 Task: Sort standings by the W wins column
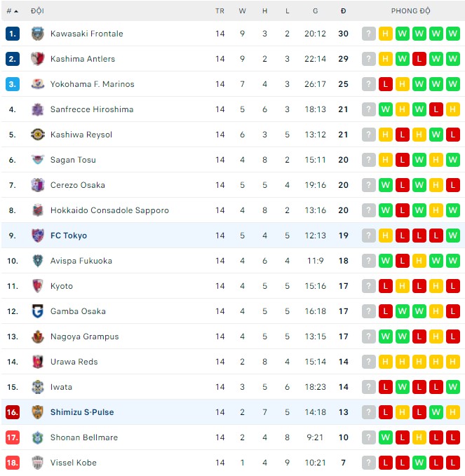[243, 11]
